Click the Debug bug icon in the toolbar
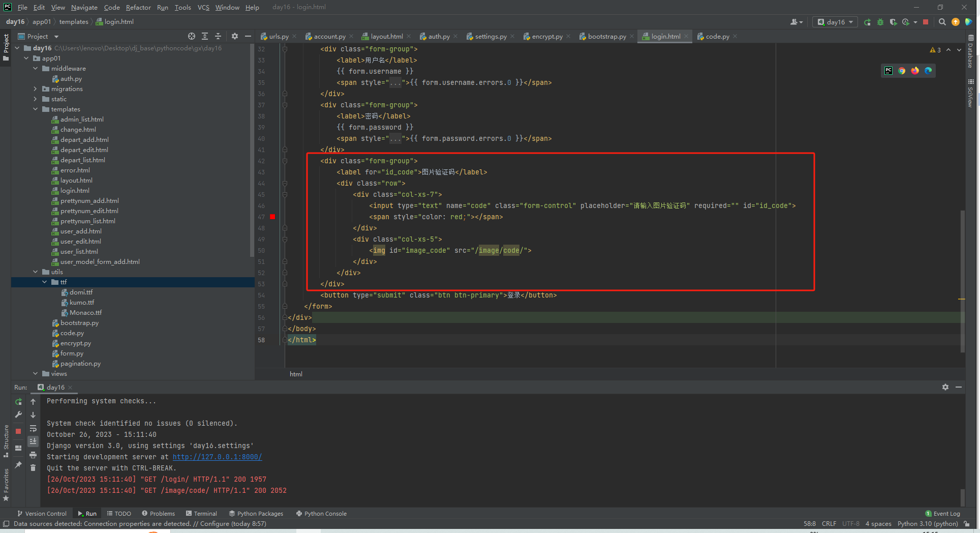Image resolution: width=980 pixels, height=533 pixels. pos(880,22)
